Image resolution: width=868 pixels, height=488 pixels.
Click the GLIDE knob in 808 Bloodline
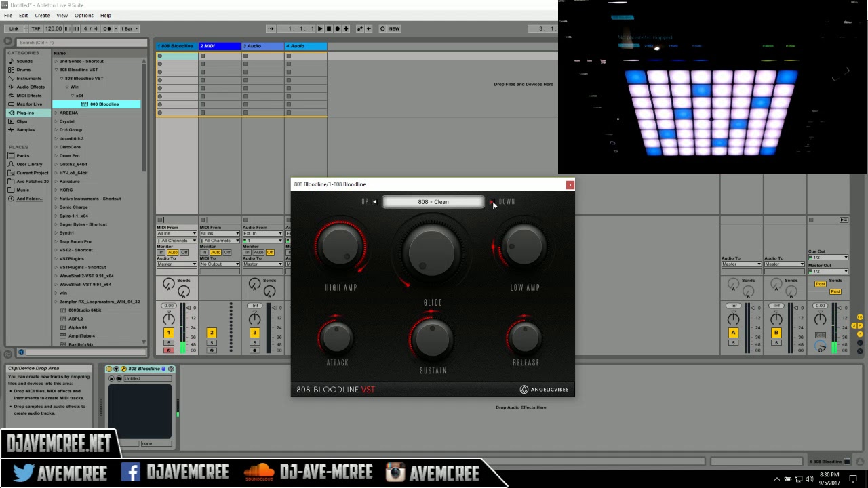pos(431,253)
